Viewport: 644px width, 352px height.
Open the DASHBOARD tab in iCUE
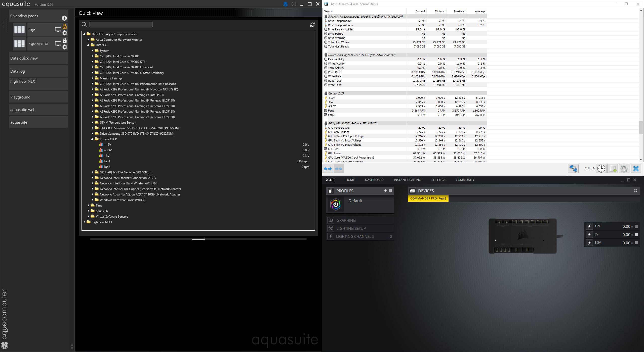point(374,180)
